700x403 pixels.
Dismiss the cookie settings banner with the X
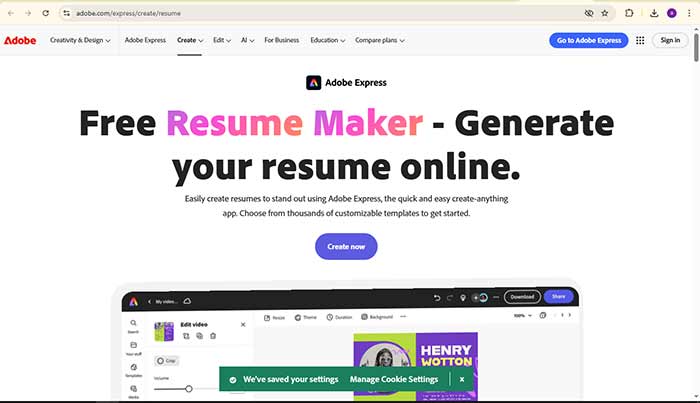[x=462, y=379]
